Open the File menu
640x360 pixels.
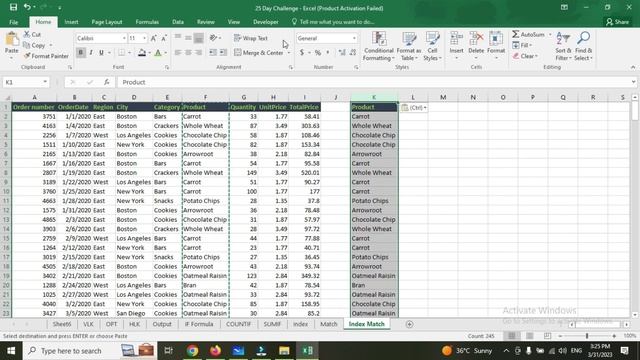click(13, 22)
